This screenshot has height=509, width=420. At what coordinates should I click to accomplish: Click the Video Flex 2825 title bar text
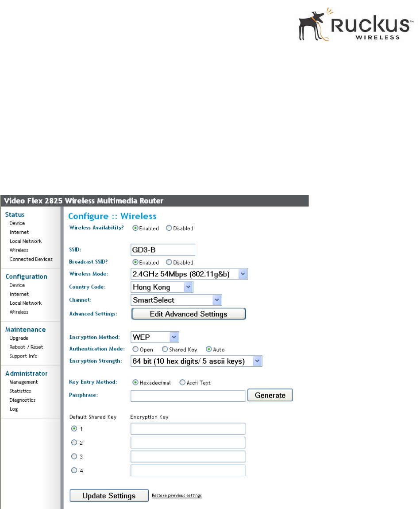pos(84,201)
